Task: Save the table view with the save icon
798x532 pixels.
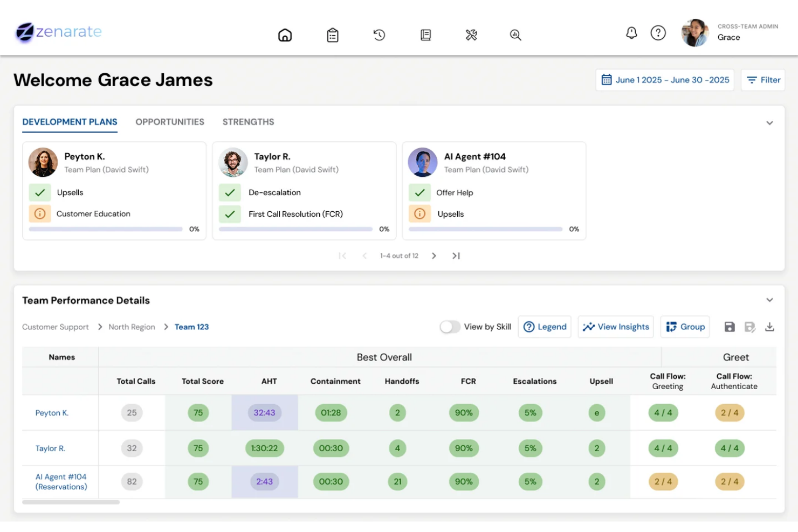Action: click(x=730, y=327)
